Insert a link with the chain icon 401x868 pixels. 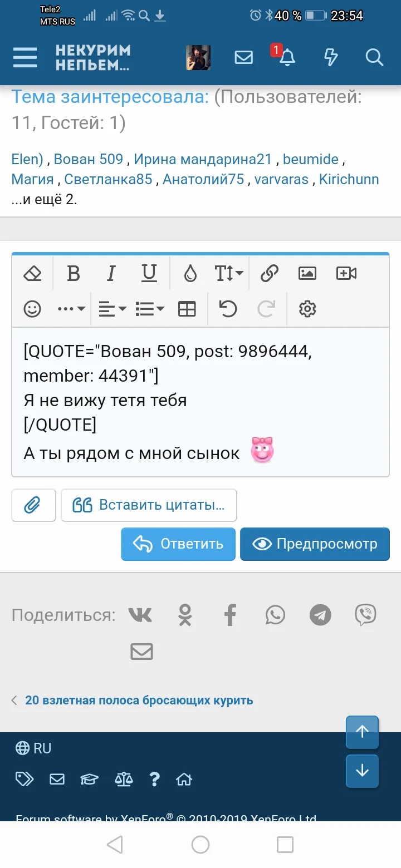tap(269, 273)
